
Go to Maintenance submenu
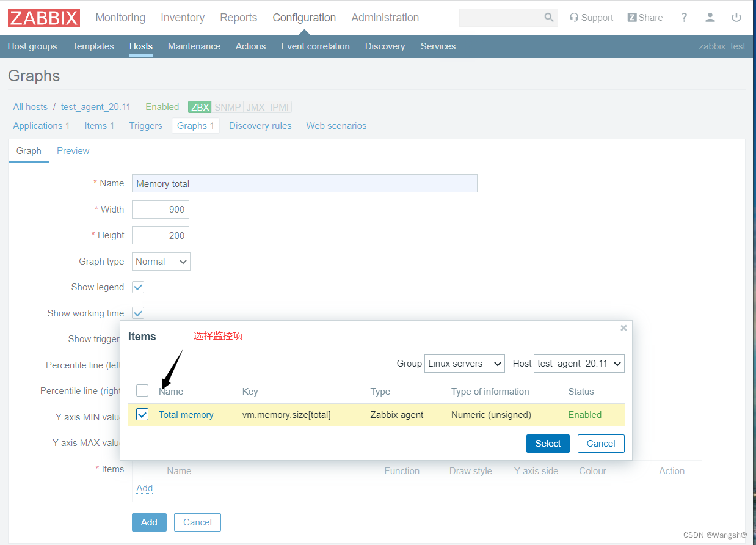tap(194, 46)
